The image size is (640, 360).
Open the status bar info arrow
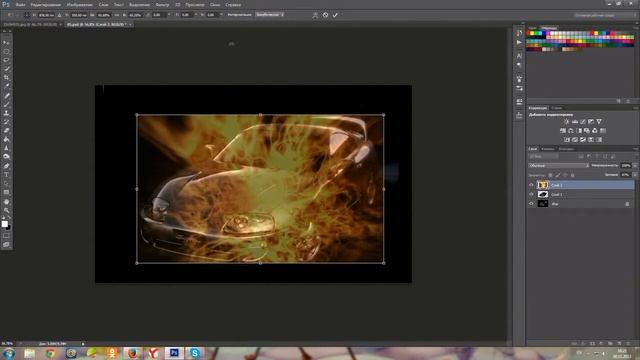(x=83, y=344)
